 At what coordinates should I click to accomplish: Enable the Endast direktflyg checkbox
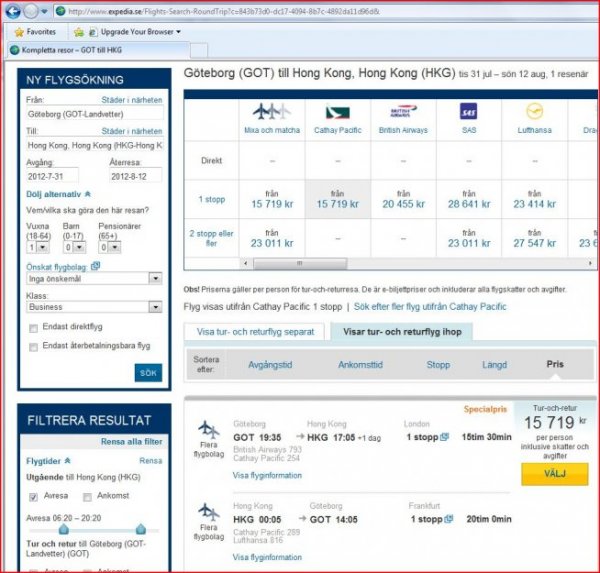34,328
